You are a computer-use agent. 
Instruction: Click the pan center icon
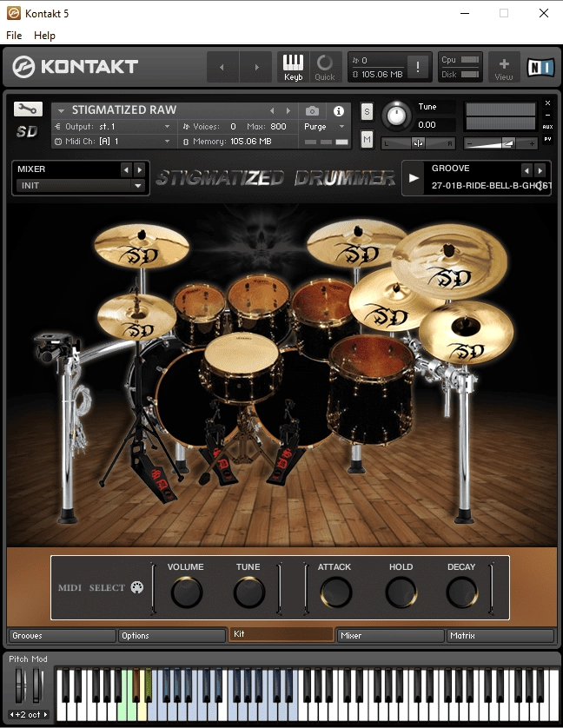coord(418,143)
